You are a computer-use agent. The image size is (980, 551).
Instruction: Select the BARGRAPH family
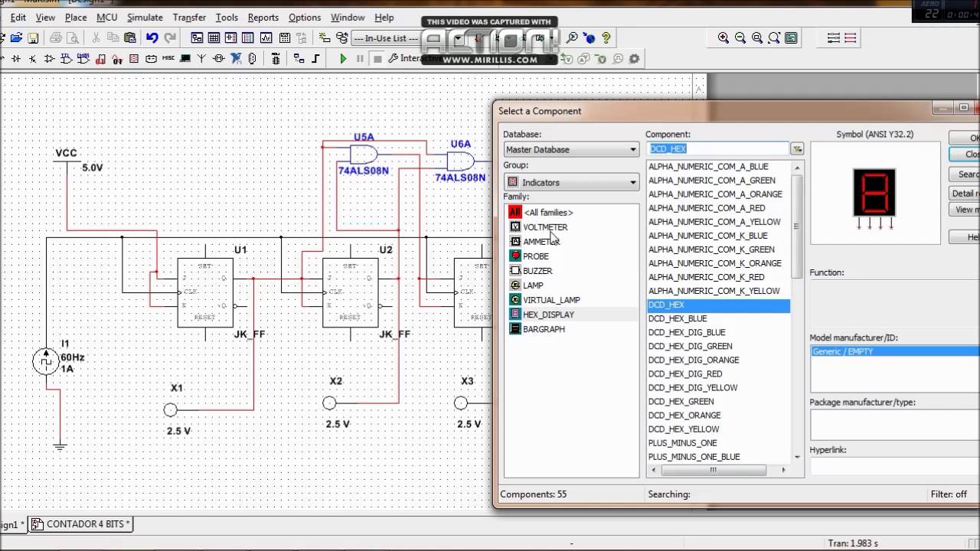tap(544, 328)
